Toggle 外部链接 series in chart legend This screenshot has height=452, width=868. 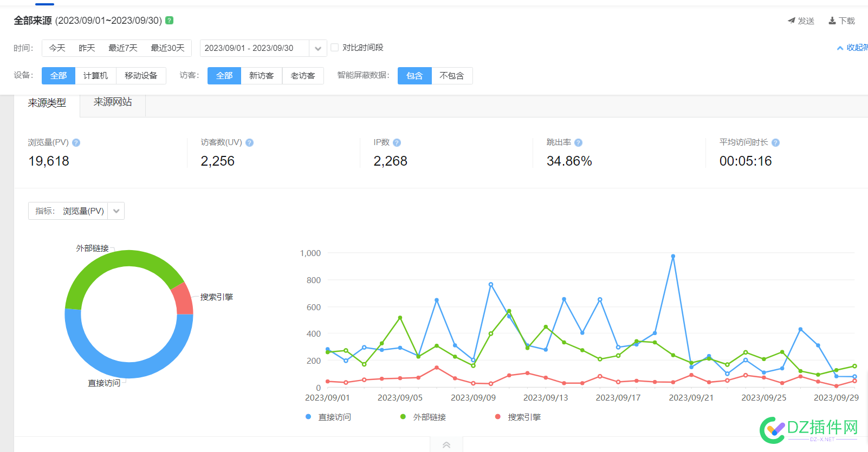(423, 417)
